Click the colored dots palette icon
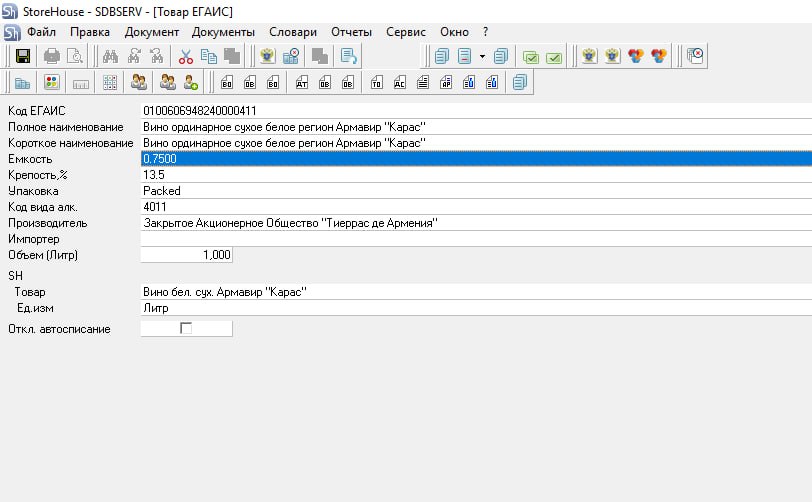This screenshot has width=812, height=502. click(52, 83)
